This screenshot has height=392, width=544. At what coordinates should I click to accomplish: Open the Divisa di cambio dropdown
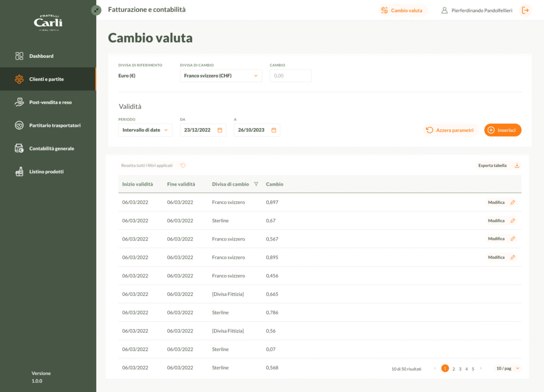click(221, 76)
